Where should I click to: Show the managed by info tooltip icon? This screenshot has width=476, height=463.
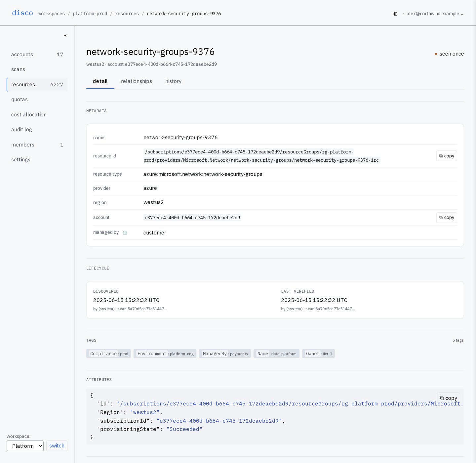[x=125, y=233]
